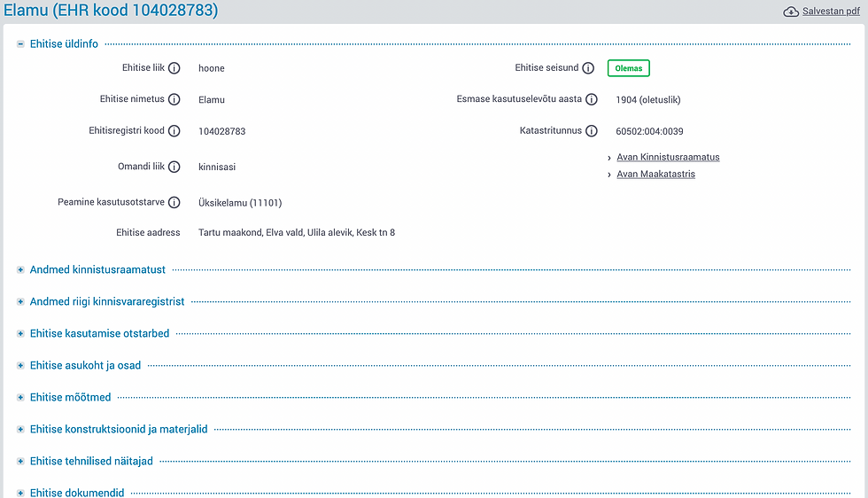
Task: Click the Elamu building name value
Action: click(x=212, y=100)
